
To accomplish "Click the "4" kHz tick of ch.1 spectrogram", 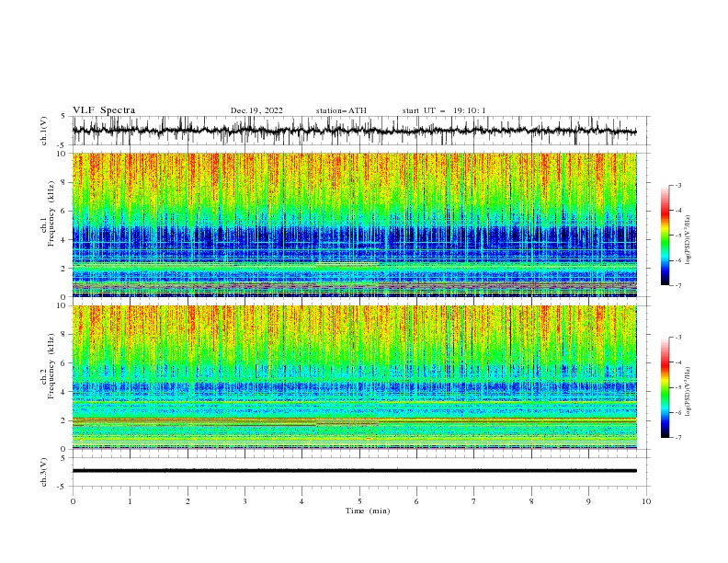I will coord(64,240).
